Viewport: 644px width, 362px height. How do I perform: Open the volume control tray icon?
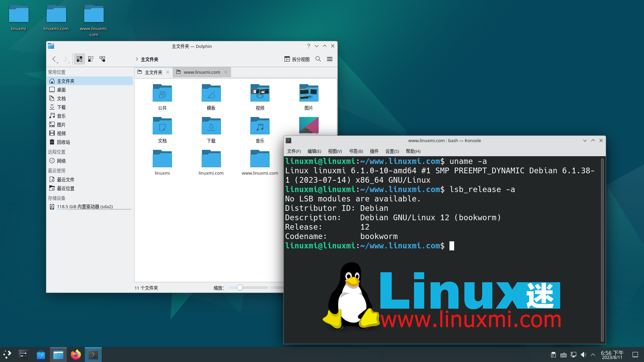click(583, 355)
